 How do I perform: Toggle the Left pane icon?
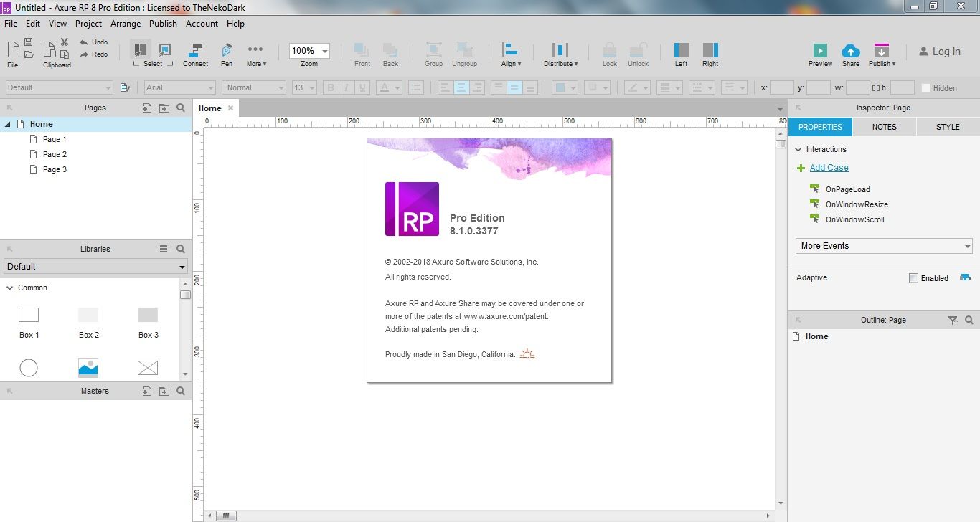click(682, 49)
